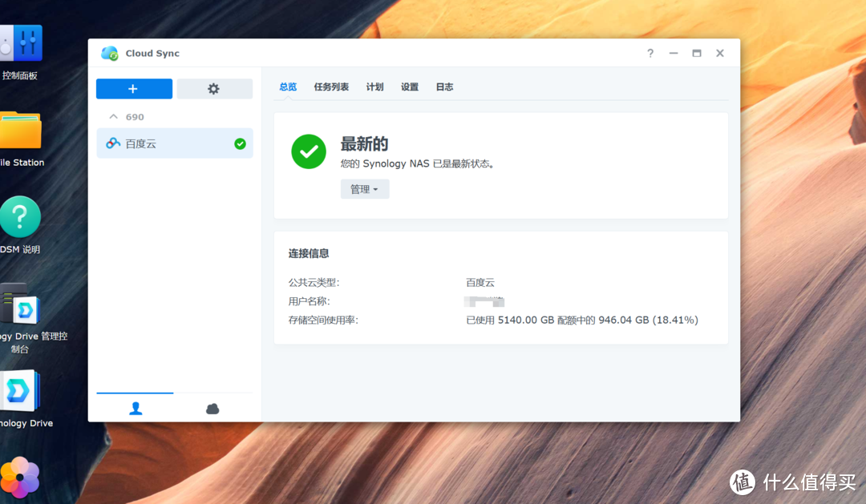Viewport: 866px width, 504px height.
Task: Open DSM 说明 from the desktop
Action: coord(20,216)
